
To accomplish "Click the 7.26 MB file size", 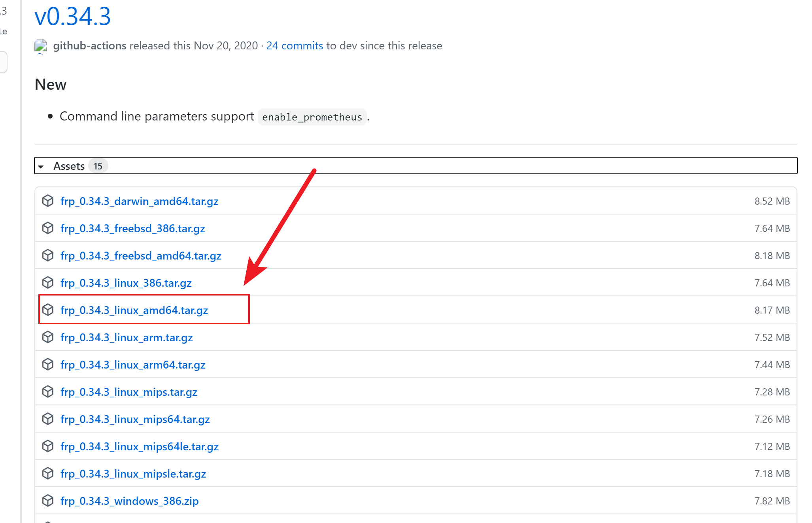I will 772,419.
